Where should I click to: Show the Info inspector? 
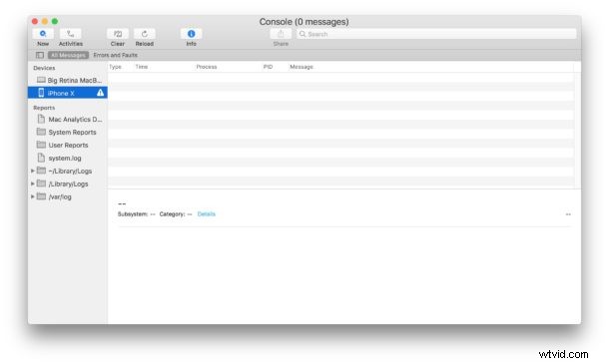(191, 34)
